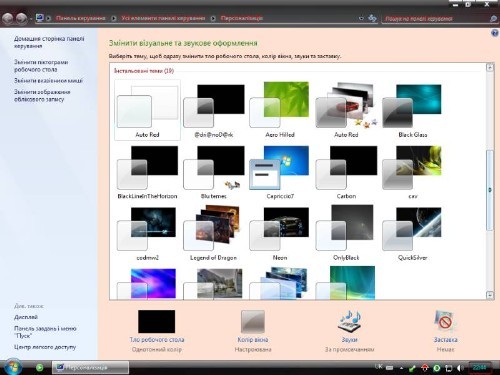Open 'Змінити вказівники миші' link
This screenshot has height=375, width=500.
pos(48,81)
